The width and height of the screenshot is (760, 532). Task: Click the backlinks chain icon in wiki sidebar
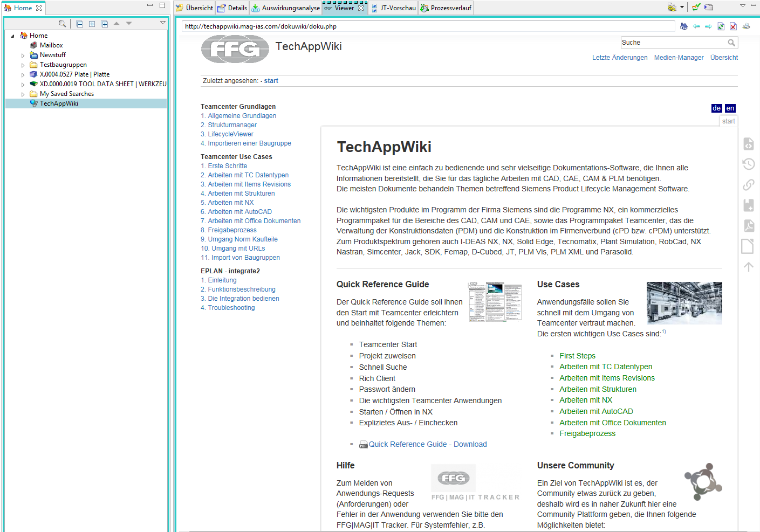pos(749,185)
